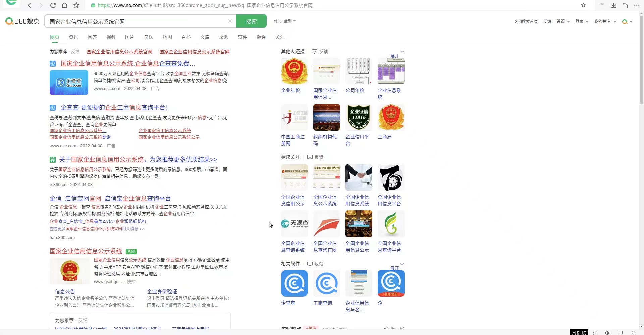Click the green 荐 badge icon
This screenshot has width=644, height=335.
(53, 160)
